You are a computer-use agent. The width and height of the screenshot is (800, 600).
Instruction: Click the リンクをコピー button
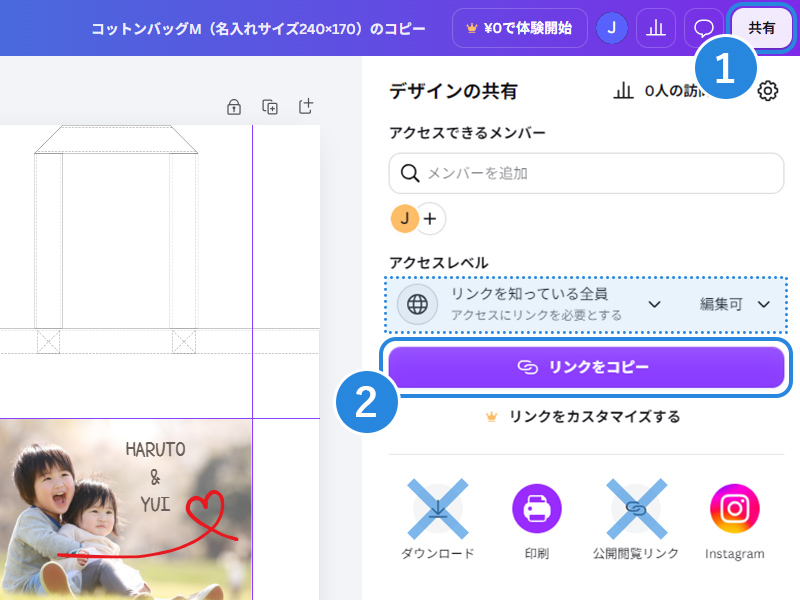click(586, 367)
